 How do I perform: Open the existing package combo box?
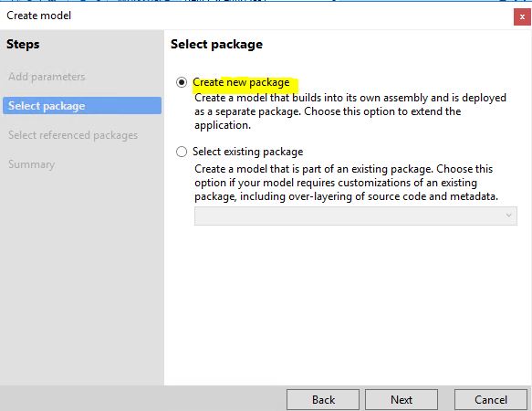point(356,216)
